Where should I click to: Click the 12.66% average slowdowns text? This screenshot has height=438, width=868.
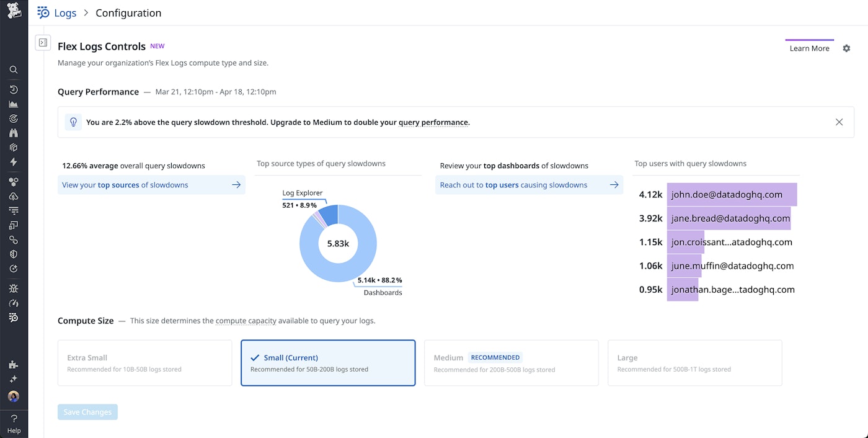tap(133, 166)
